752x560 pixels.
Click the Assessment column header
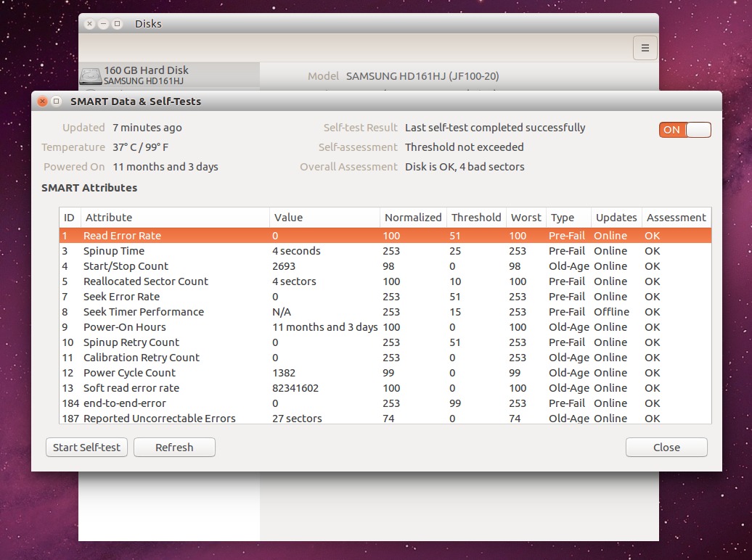[x=676, y=217]
